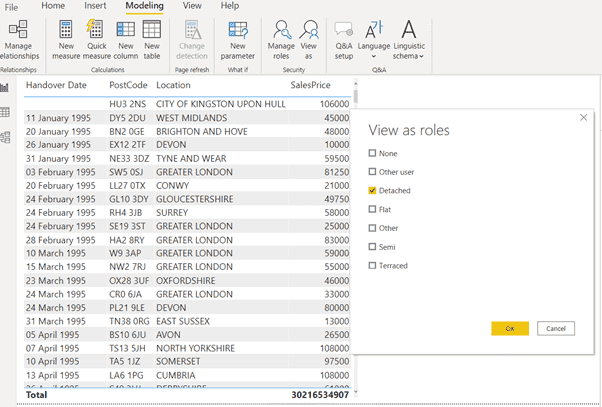Open the Help tab

(230, 6)
